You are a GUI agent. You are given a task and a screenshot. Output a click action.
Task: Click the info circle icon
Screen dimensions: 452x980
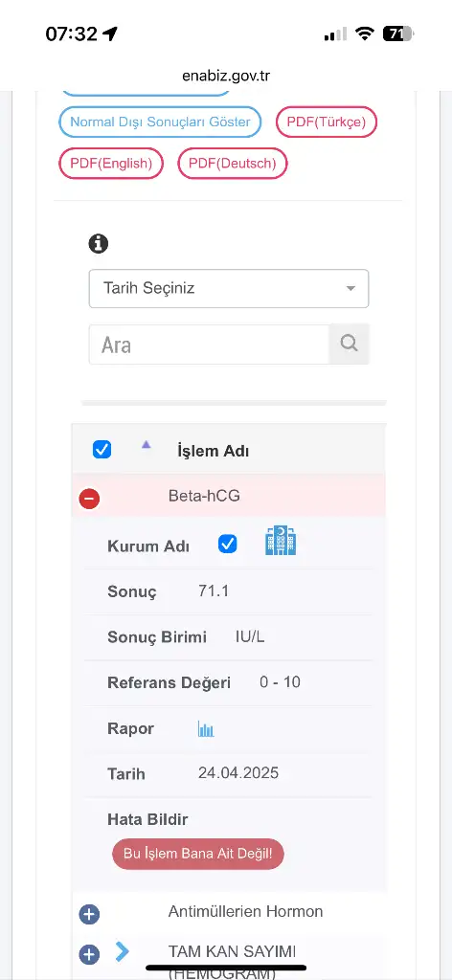click(x=98, y=243)
